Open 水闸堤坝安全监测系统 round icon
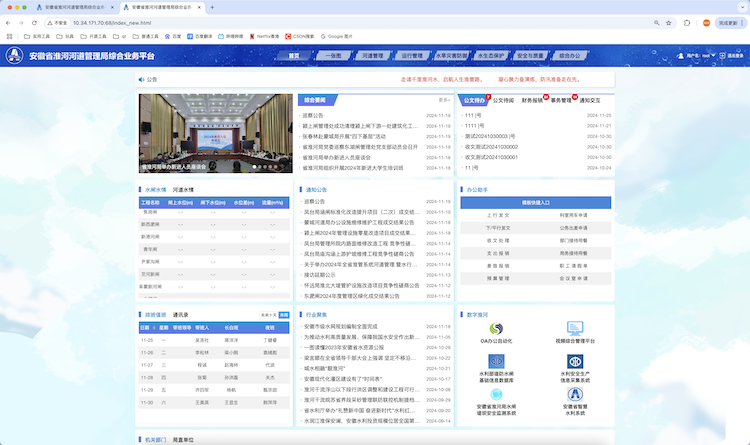The image size is (750, 445). tap(496, 394)
